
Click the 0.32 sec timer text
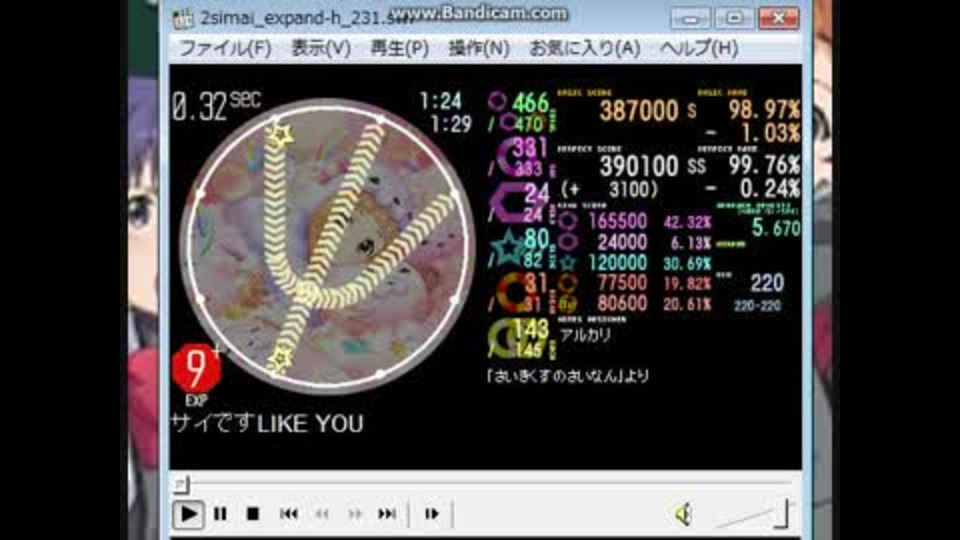pyautogui.click(x=216, y=105)
